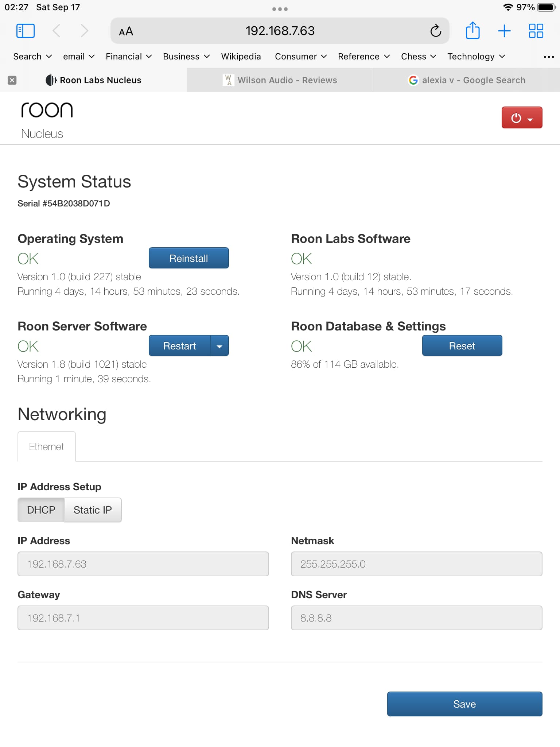Expand the Technology bookmarks folder
The height and width of the screenshot is (747, 560).
pyautogui.click(x=476, y=57)
